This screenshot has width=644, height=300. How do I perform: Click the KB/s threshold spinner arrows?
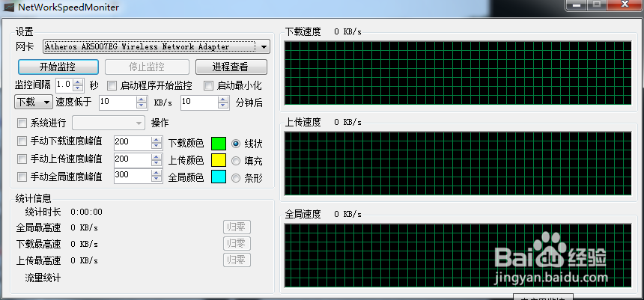tap(142, 102)
